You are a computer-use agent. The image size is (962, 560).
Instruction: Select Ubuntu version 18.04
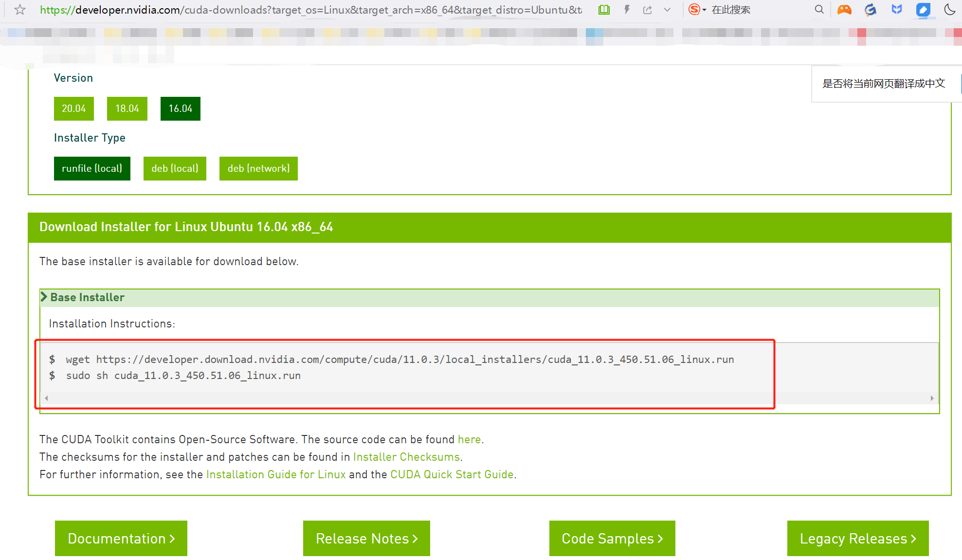[x=127, y=108]
